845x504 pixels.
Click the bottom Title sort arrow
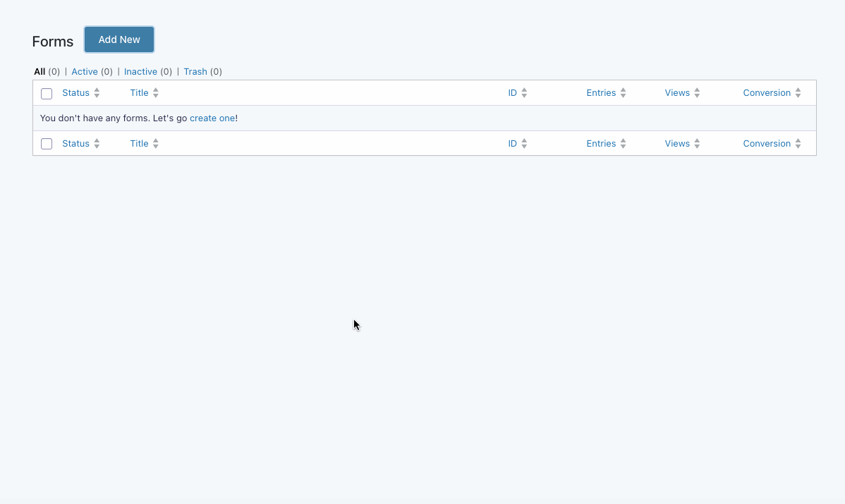click(x=156, y=143)
